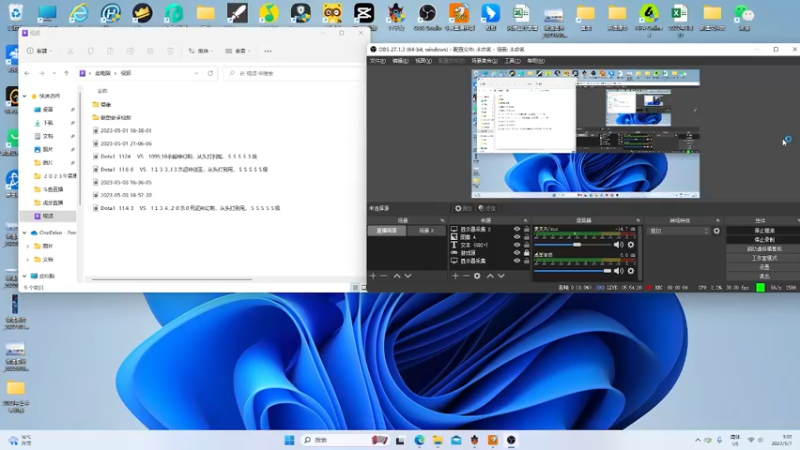The height and width of the screenshot is (450, 800).
Task: Open OBS Studio desktop shortcut icon
Action: click(x=427, y=15)
